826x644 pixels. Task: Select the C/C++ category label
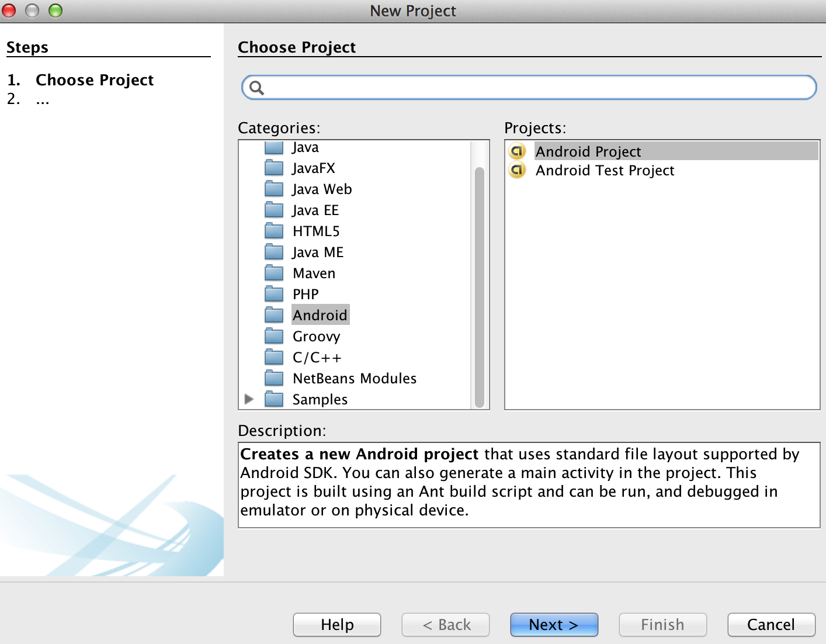coord(317,358)
